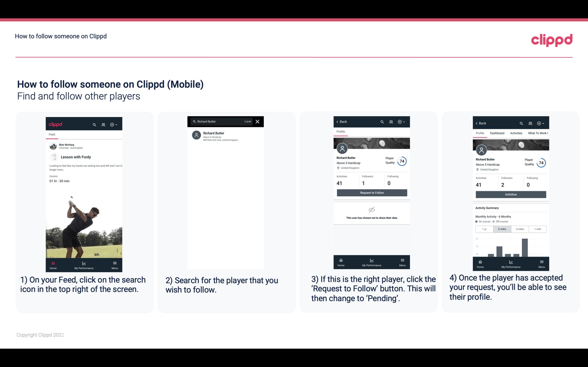Select the Profile tab on Richard Butler page
Image resolution: width=588 pixels, height=367 pixels.
click(x=341, y=132)
